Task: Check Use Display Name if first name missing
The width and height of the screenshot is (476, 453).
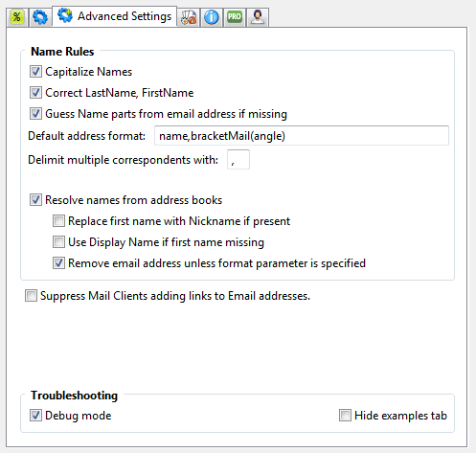Action: pyautogui.click(x=58, y=242)
